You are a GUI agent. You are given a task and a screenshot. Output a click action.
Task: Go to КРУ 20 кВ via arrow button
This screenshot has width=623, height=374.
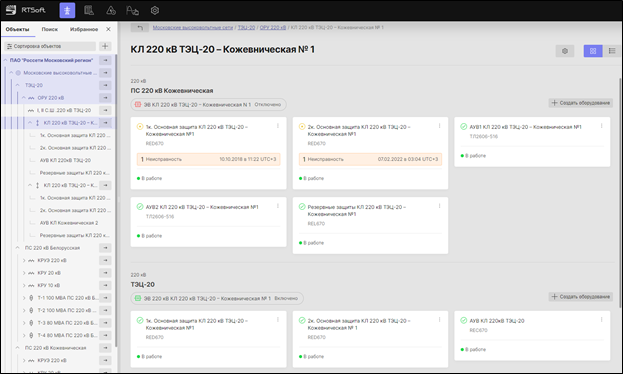tap(105, 273)
